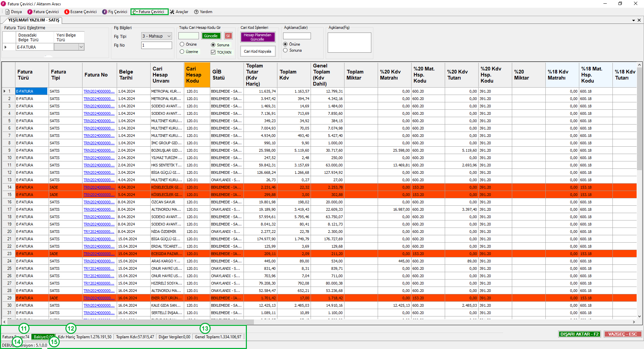
Task: Click the Açıklama(Fiş) text area
Action: (x=349, y=43)
